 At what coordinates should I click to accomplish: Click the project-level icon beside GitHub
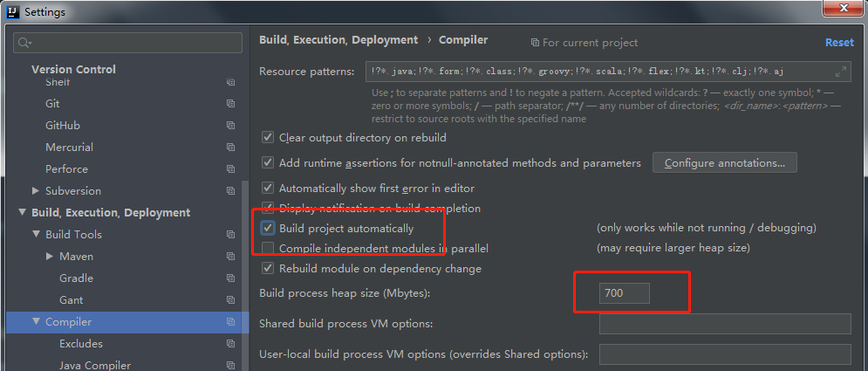point(230,126)
